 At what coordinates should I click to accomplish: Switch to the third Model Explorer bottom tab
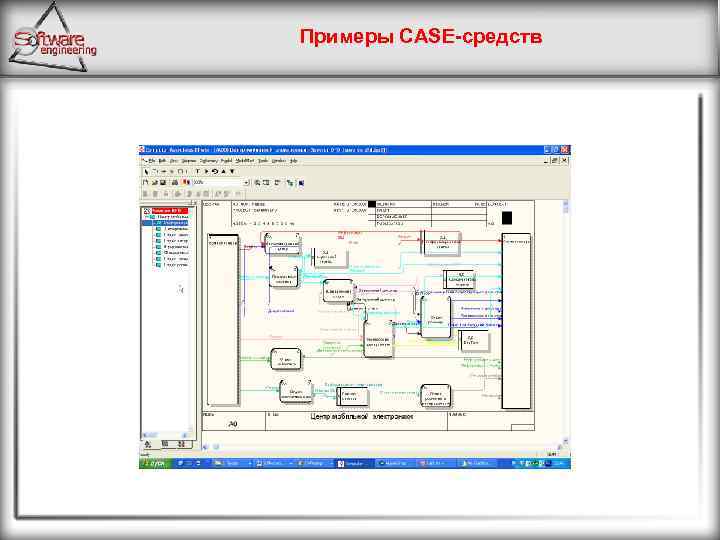click(181, 444)
